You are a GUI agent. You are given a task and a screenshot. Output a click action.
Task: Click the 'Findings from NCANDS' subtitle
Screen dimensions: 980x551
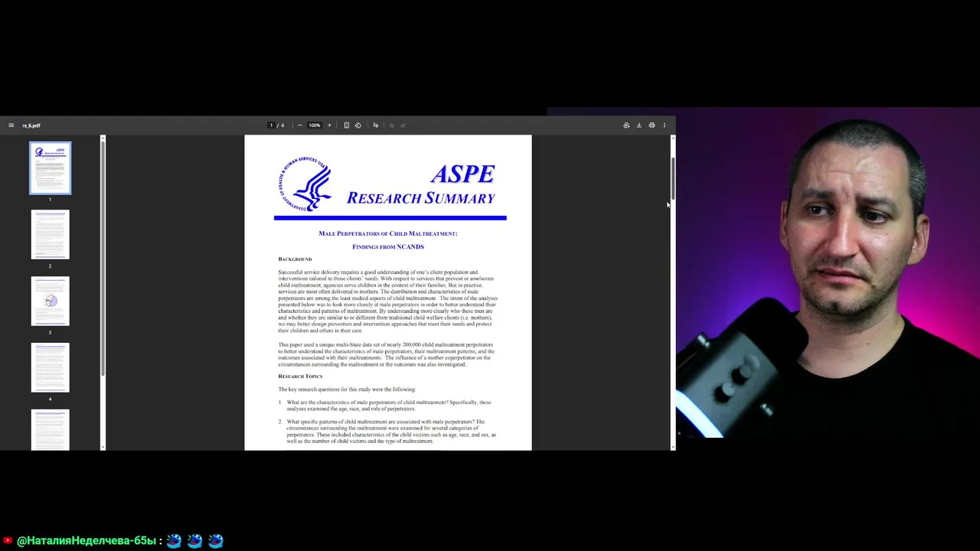point(388,246)
